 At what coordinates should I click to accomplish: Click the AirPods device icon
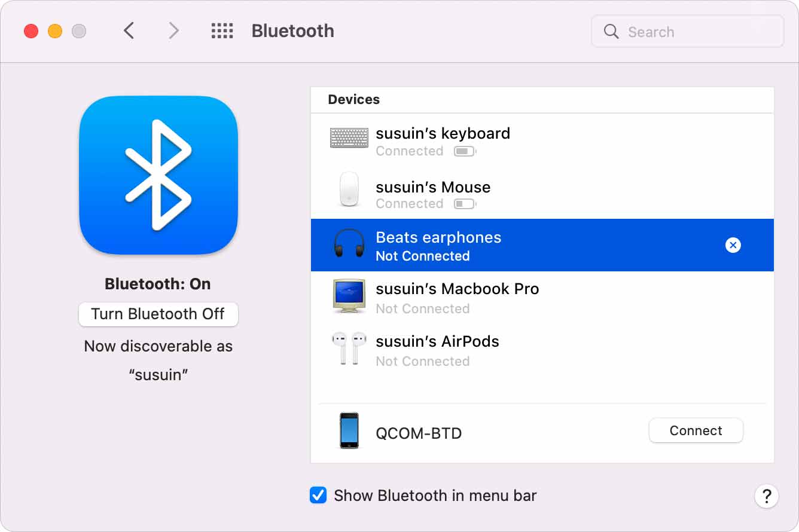pos(349,348)
